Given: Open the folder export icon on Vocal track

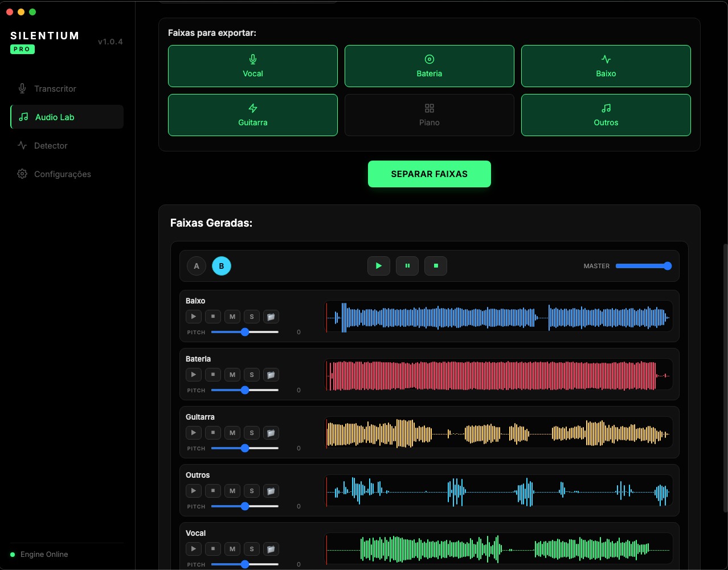Looking at the screenshot, I should [271, 548].
